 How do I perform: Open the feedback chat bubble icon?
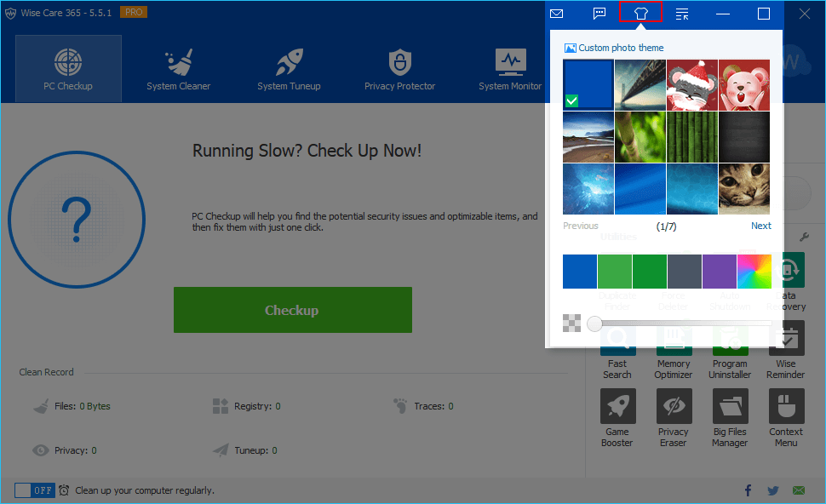pyautogui.click(x=599, y=14)
